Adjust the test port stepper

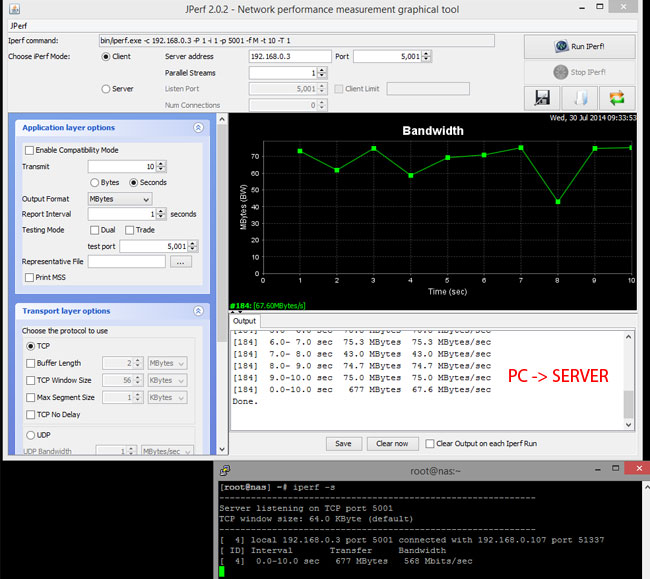(193, 246)
